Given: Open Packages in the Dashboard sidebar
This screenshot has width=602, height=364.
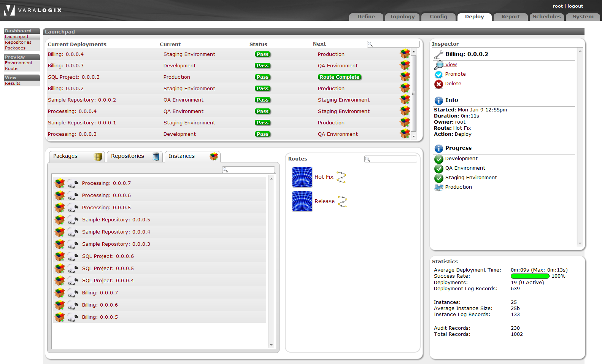Looking at the screenshot, I should [x=15, y=48].
